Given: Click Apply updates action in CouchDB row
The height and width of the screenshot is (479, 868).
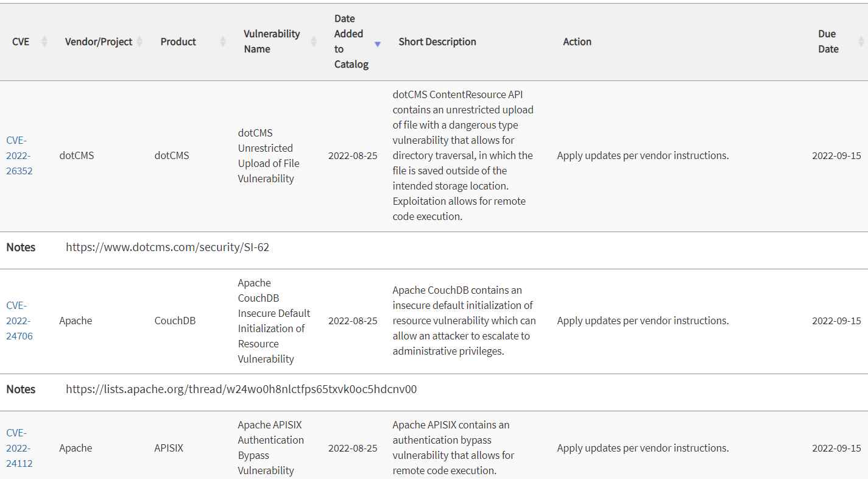Looking at the screenshot, I should tap(643, 321).
